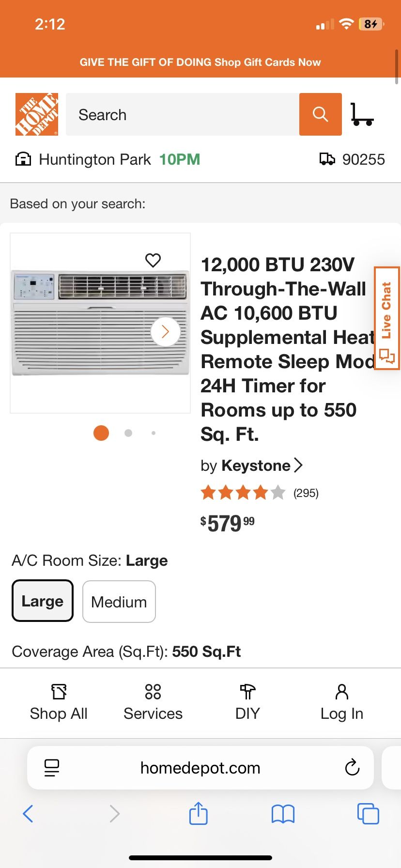
Task: Open Safari bookmarks
Action: coord(283,813)
